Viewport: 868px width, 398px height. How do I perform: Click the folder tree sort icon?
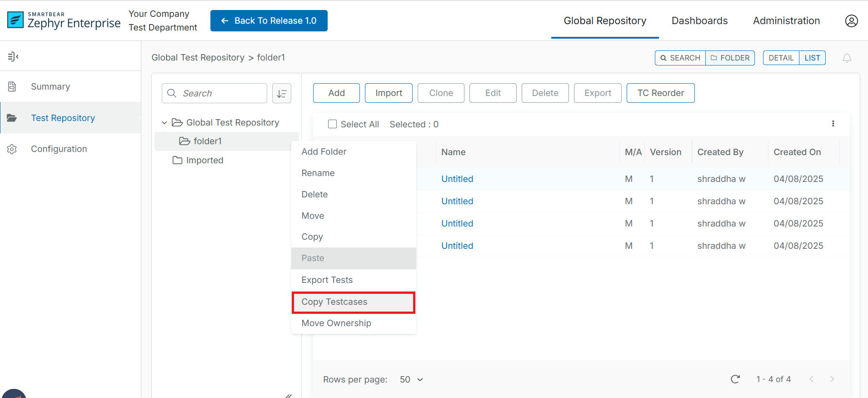(282, 93)
